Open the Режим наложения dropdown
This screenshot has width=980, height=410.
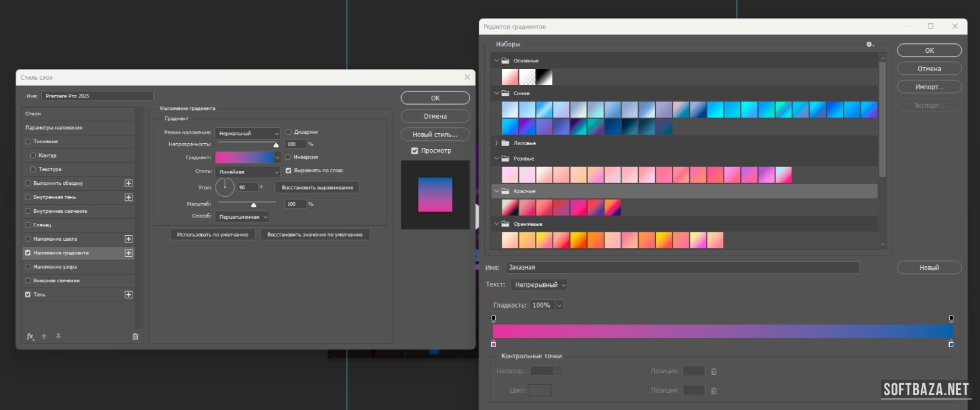coord(247,134)
